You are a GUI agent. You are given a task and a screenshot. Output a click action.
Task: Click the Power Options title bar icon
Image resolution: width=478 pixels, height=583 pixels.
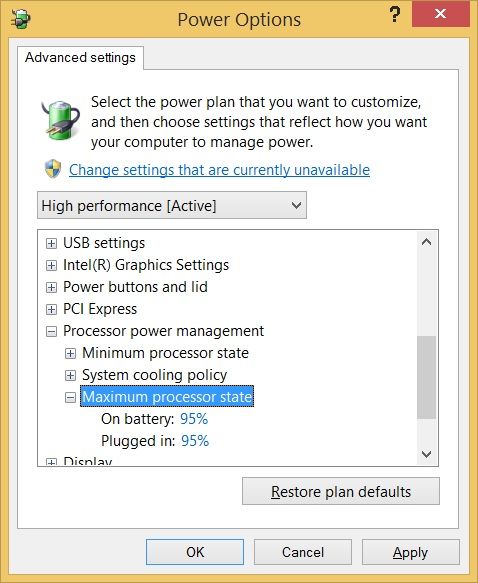21,19
